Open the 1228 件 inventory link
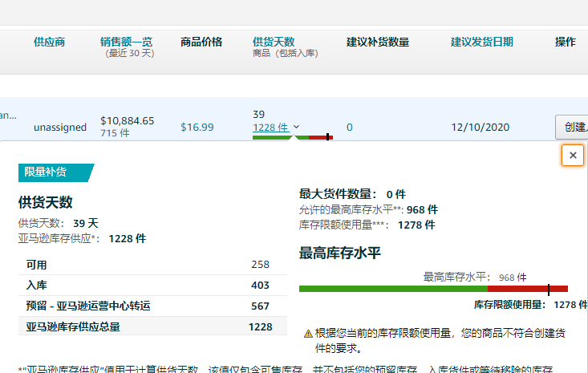This screenshot has height=373, width=588. pyautogui.click(x=271, y=128)
